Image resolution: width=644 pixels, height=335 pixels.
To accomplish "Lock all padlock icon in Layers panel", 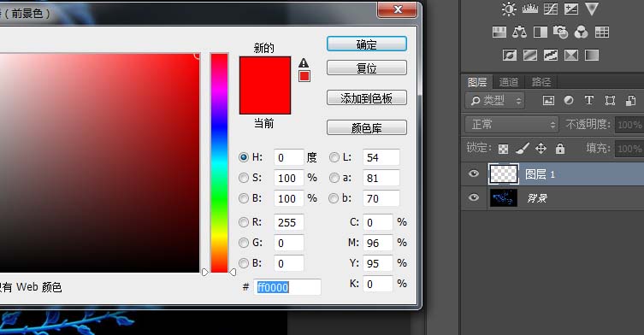I will pyautogui.click(x=560, y=148).
